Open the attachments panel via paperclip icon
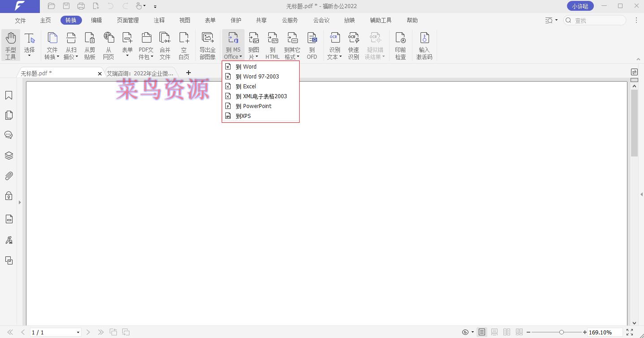Screen dimensions: 644x338 [9, 176]
